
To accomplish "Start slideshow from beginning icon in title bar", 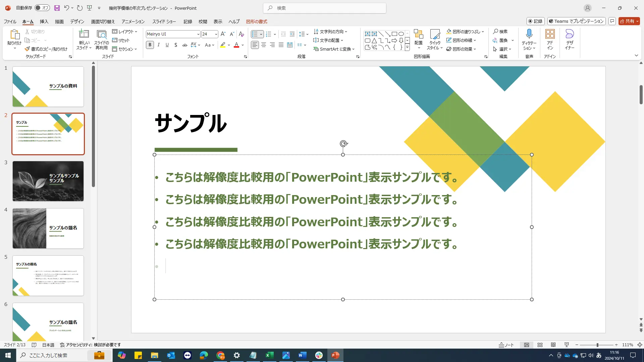I will click(x=89, y=8).
